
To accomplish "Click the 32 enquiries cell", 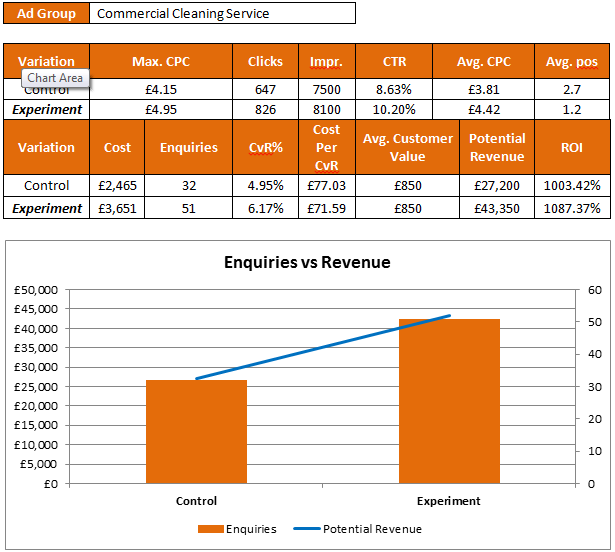I will [x=188, y=186].
